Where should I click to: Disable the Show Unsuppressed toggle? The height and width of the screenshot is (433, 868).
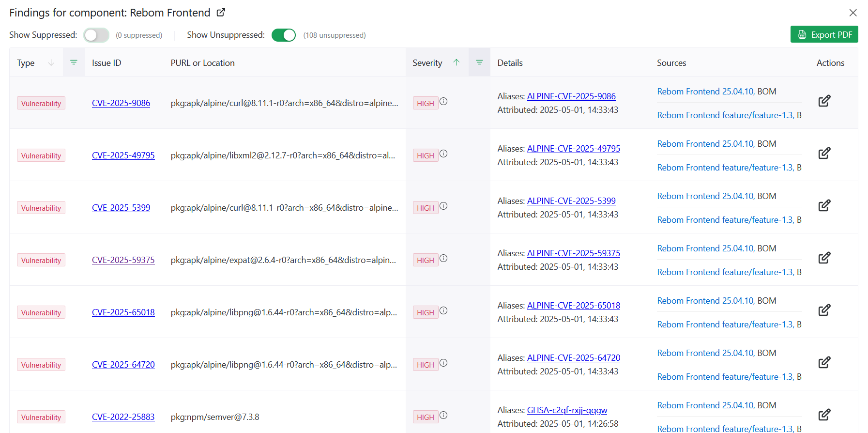tap(284, 35)
